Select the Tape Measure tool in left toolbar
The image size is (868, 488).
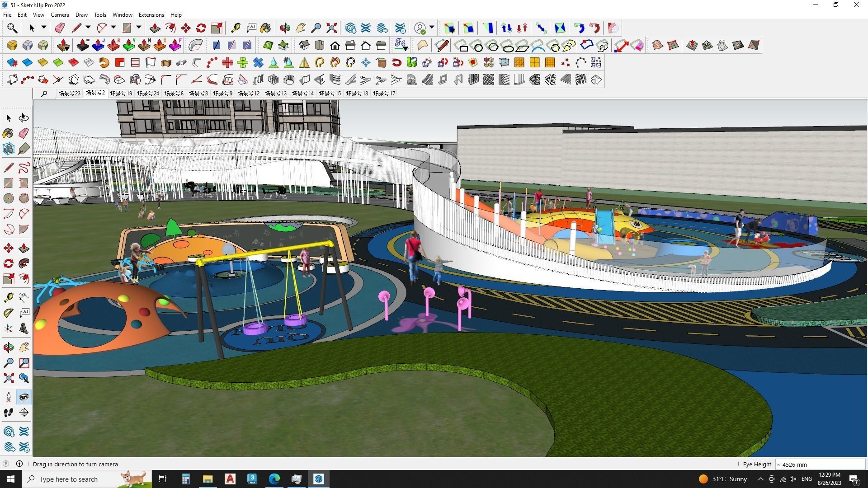coord(8,297)
